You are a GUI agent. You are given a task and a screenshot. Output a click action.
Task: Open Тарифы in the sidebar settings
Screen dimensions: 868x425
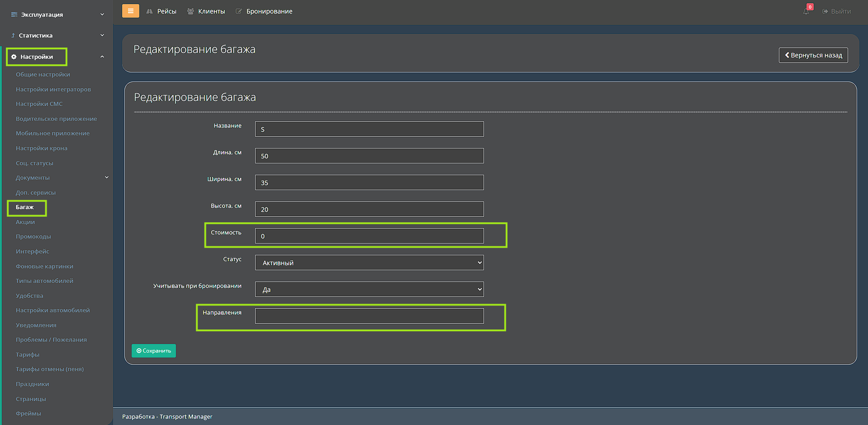(28, 354)
